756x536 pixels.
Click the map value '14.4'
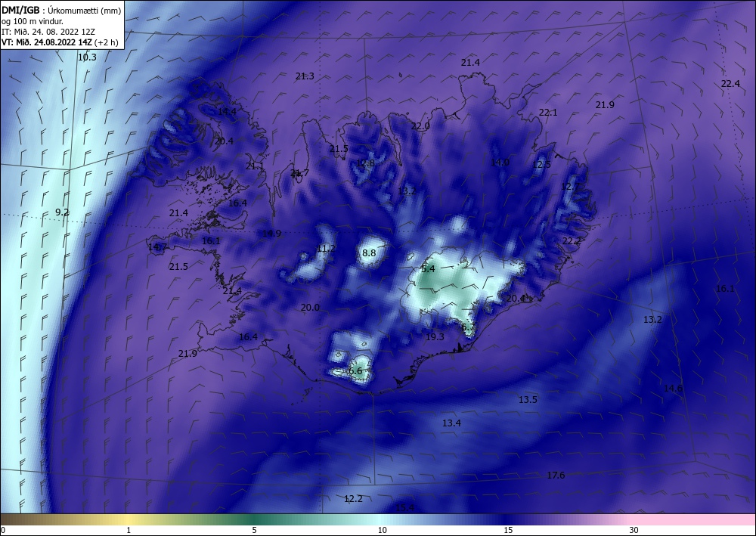pos(227,112)
